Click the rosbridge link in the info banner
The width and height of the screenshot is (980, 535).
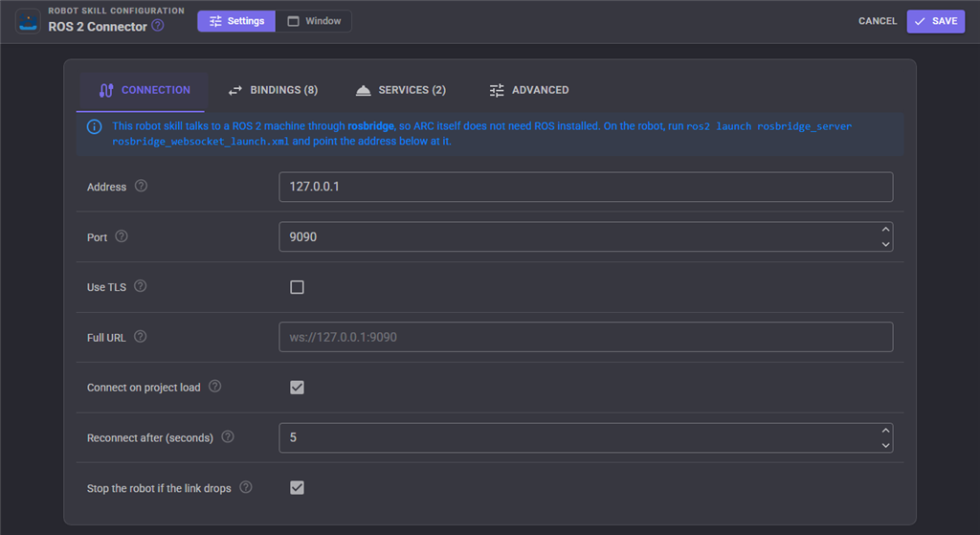click(370, 126)
